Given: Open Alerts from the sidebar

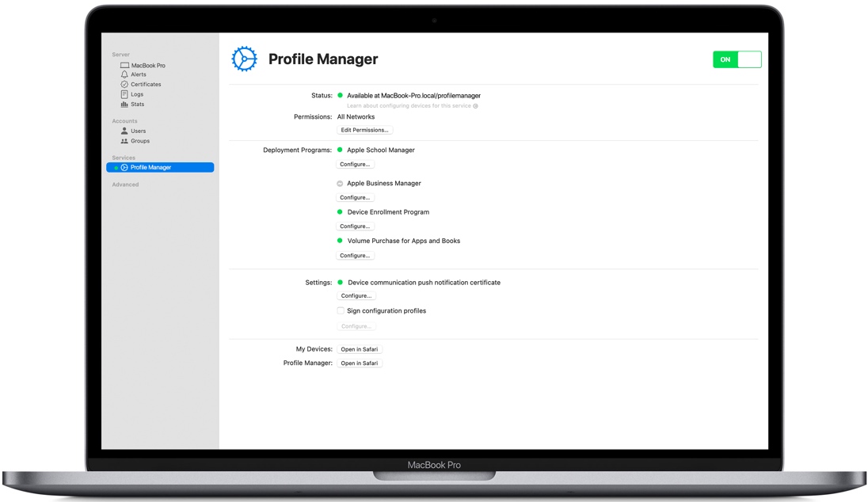Looking at the screenshot, I should pyautogui.click(x=139, y=74).
